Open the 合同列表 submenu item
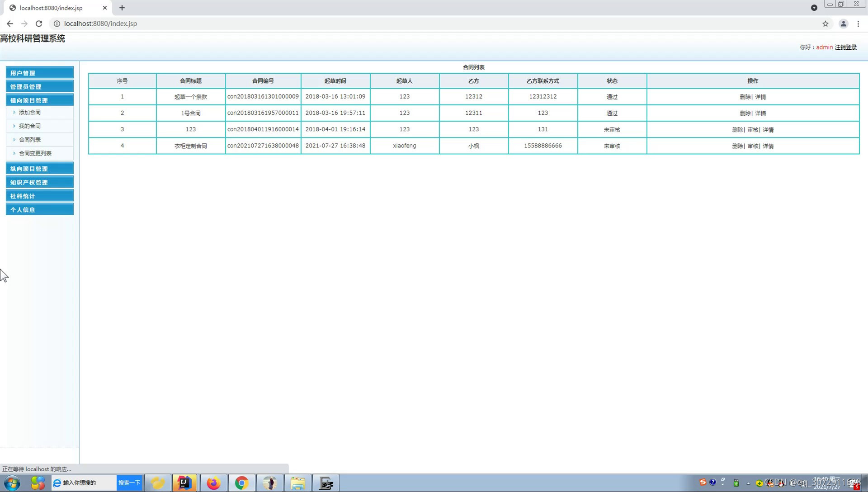The height and width of the screenshot is (492, 868). point(30,139)
